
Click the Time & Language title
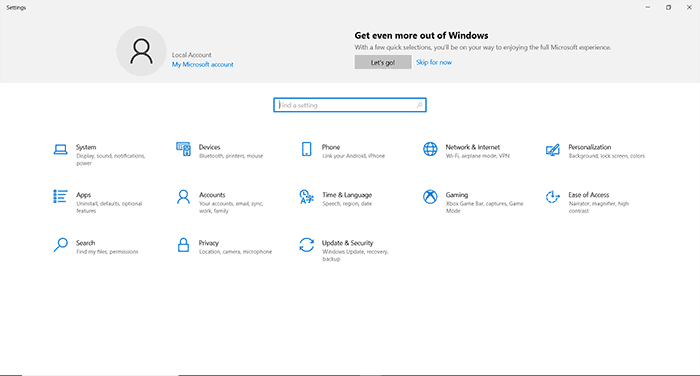(x=347, y=195)
